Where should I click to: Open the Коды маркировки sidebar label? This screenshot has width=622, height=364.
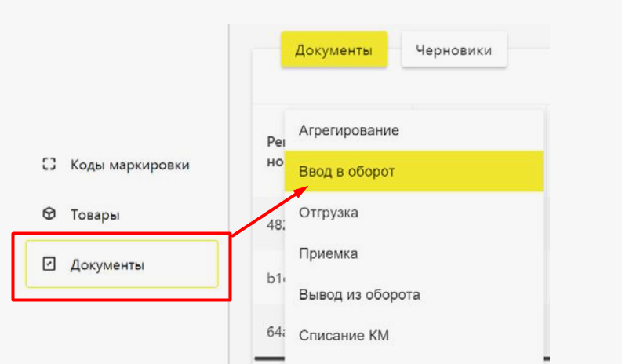click(129, 165)
